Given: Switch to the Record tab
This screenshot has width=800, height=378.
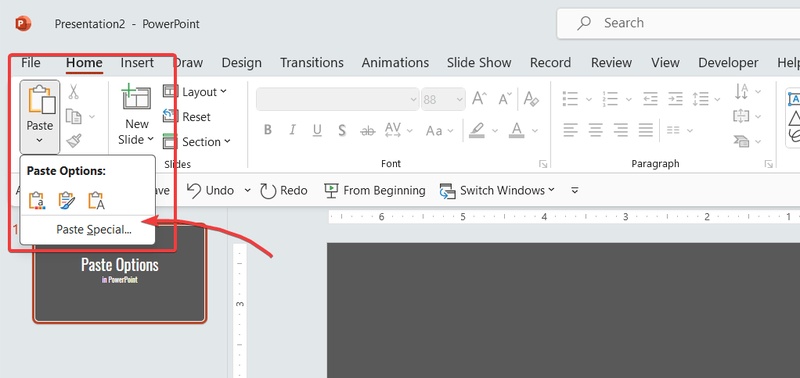Looking at the screenshot, I should pos(550,63).
